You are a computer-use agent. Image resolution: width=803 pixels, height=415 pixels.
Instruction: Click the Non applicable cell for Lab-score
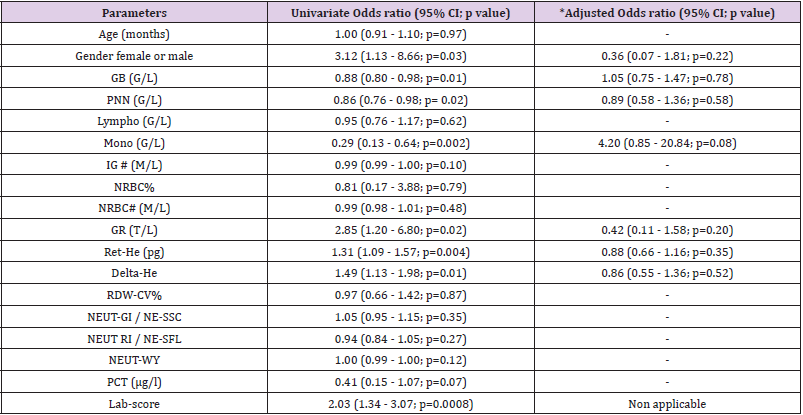pos(667,404)
